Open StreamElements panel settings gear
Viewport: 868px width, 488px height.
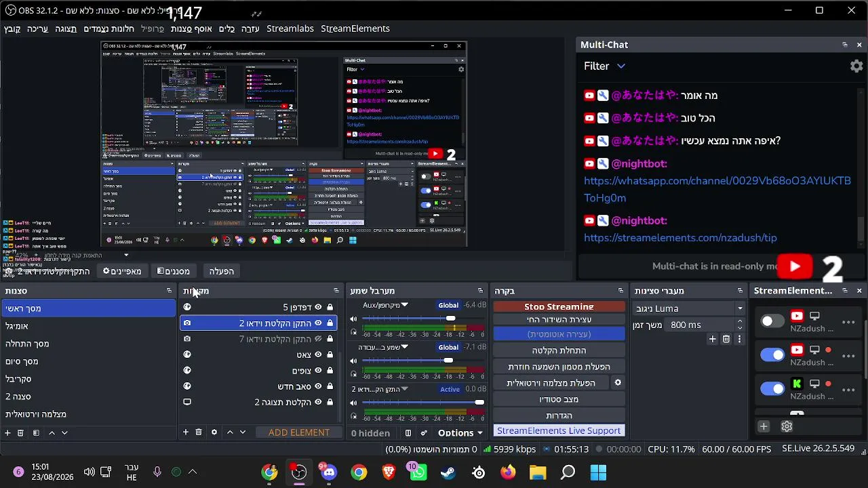pos(787,426)
